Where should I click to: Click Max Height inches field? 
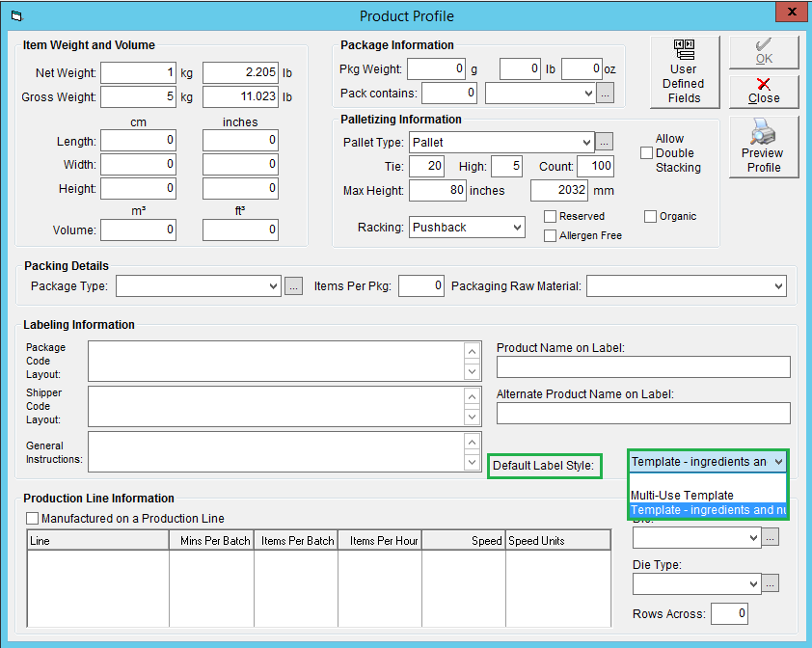click(438, 191)
